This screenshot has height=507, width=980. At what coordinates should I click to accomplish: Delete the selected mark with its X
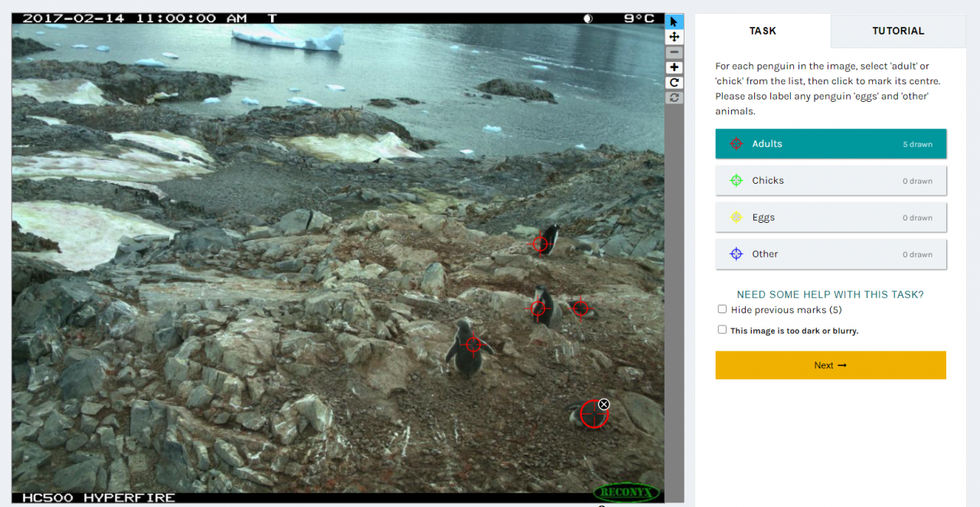pyautogui.click(x=604, y=404)
